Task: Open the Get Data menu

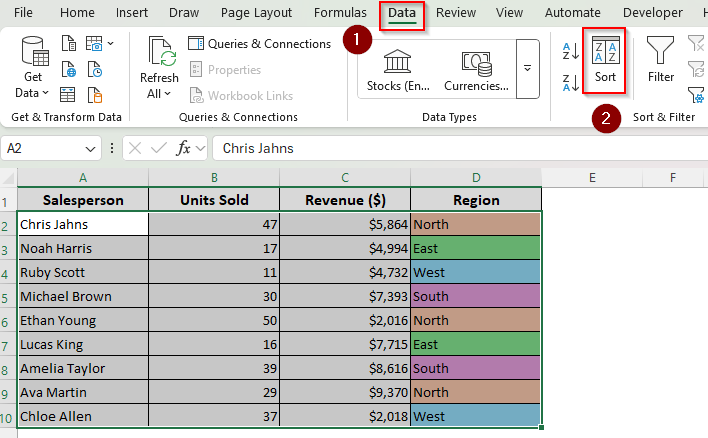Action: (x=33, y=67)
